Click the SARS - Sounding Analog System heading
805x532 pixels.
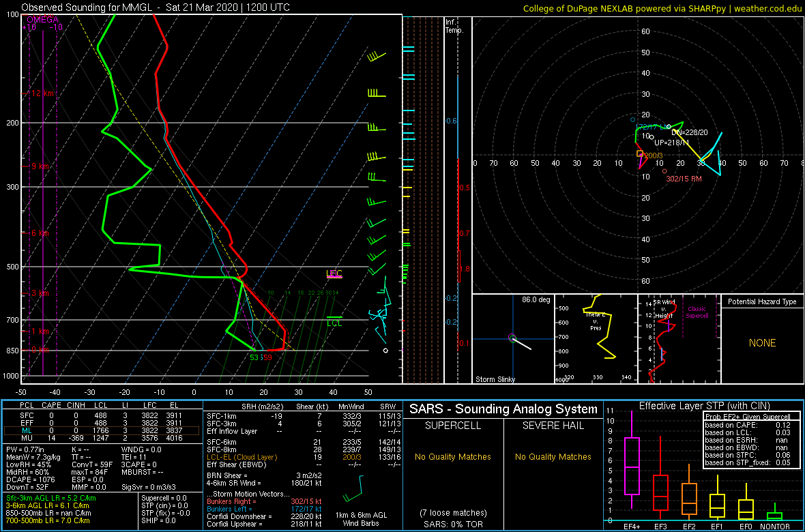(x=503, y=409)
